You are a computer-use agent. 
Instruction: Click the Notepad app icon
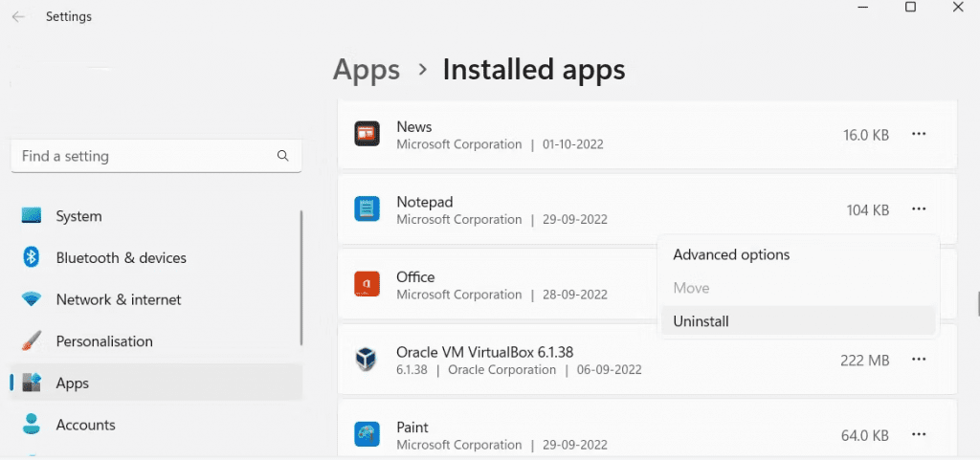tap(367, 209)
